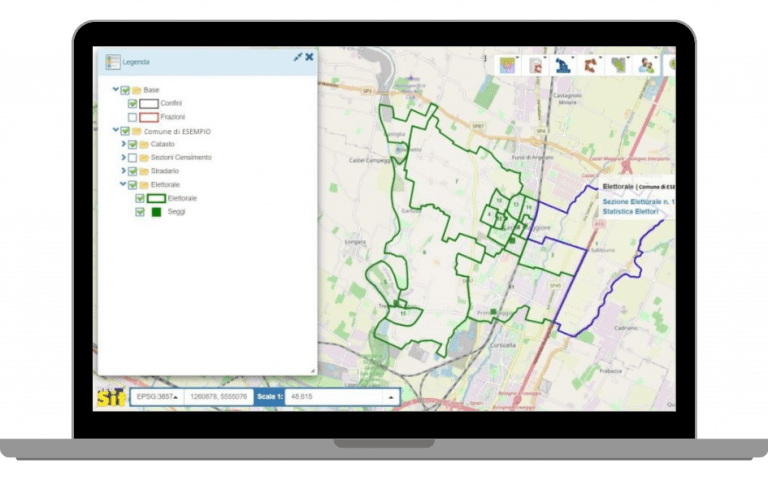768x480 pixels.
Task: Select the Comune di ESEMPIO group
Action: tap(177, 131)
